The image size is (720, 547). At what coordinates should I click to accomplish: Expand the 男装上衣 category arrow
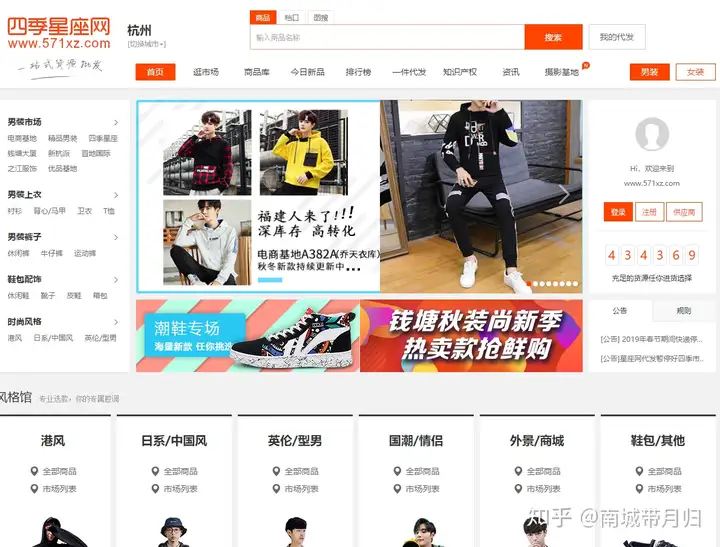pos(116,195)
